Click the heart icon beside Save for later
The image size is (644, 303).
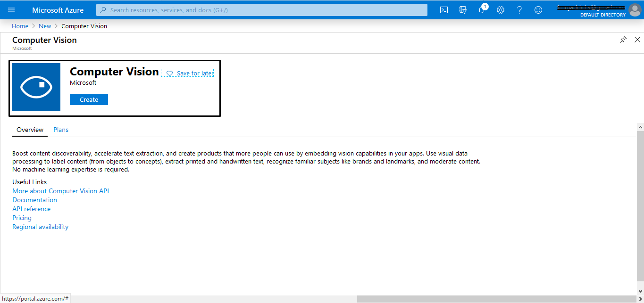(x=170, y=74)
